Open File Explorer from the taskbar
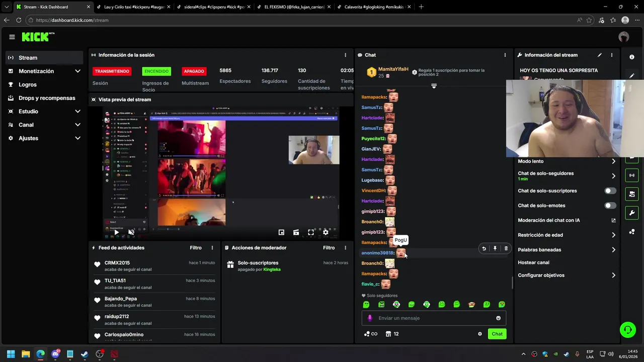 [x=26, y=354]
